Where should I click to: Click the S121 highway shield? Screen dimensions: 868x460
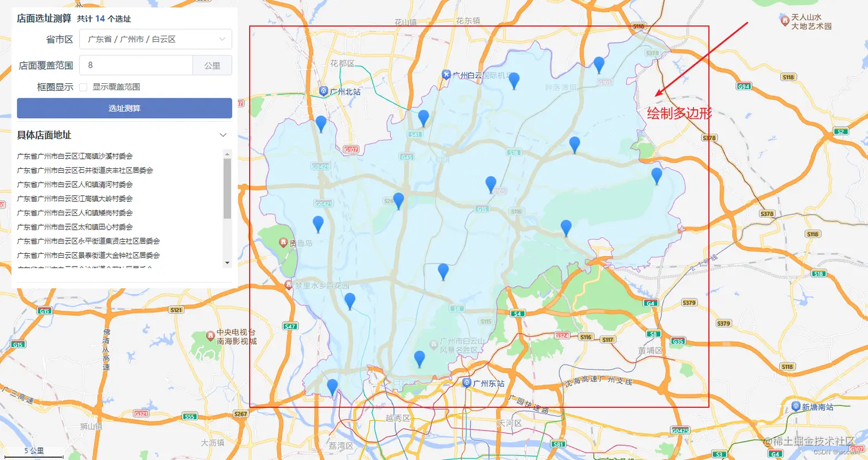(x=176, y=310)
